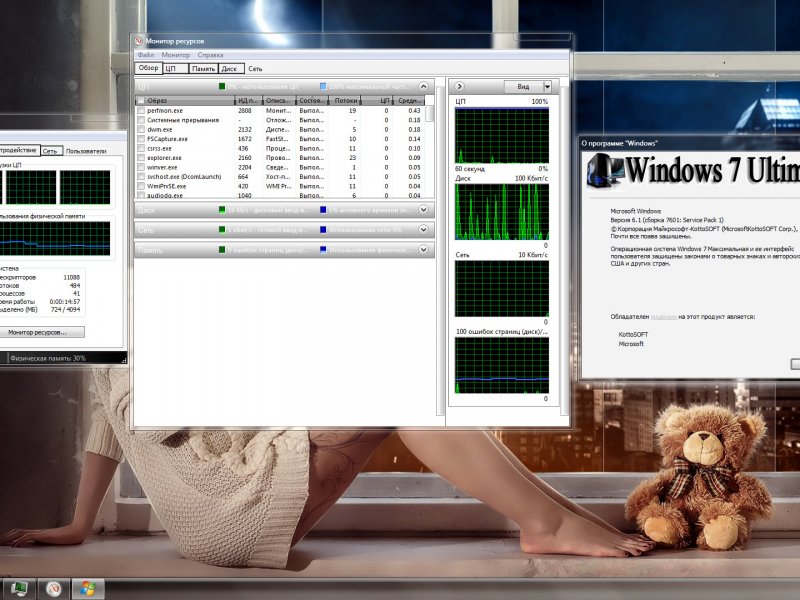This screenshot has height=600, width=800.
Task: Open license link in About Windows
Action: coord(664,317)
